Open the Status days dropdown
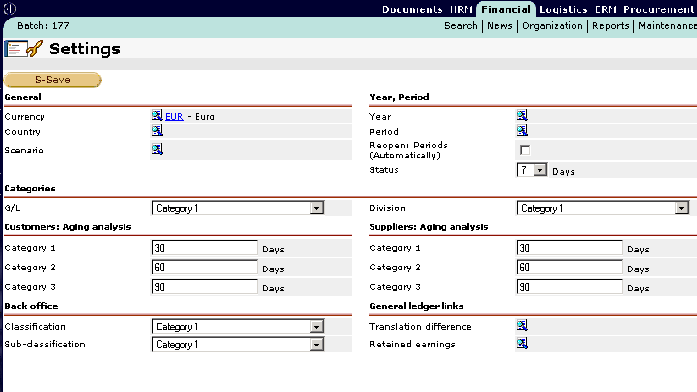697x392 pixels. (x=532, y=170)
